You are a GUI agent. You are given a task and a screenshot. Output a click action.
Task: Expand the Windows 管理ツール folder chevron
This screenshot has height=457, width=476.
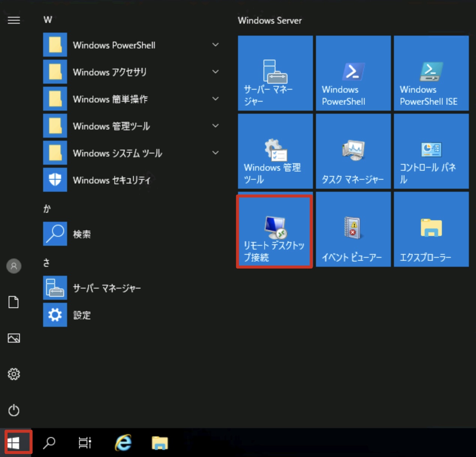(216, 126)
